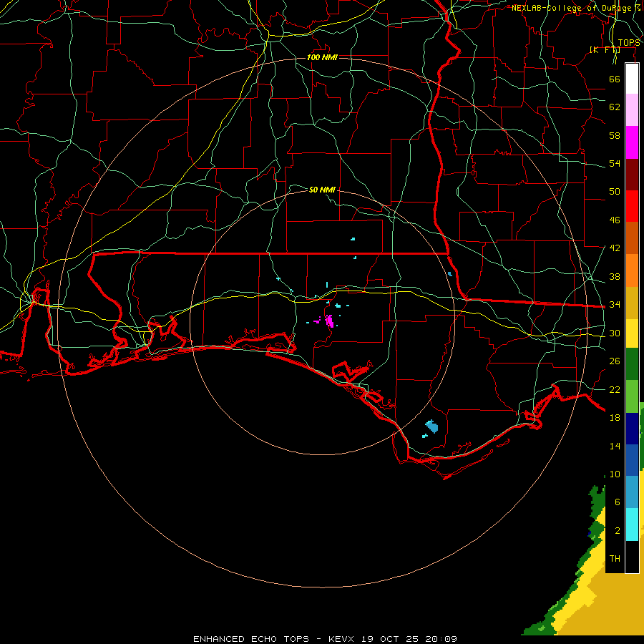Click legend value 30
This screenshot has height=644, width=644.
point(615,333)
